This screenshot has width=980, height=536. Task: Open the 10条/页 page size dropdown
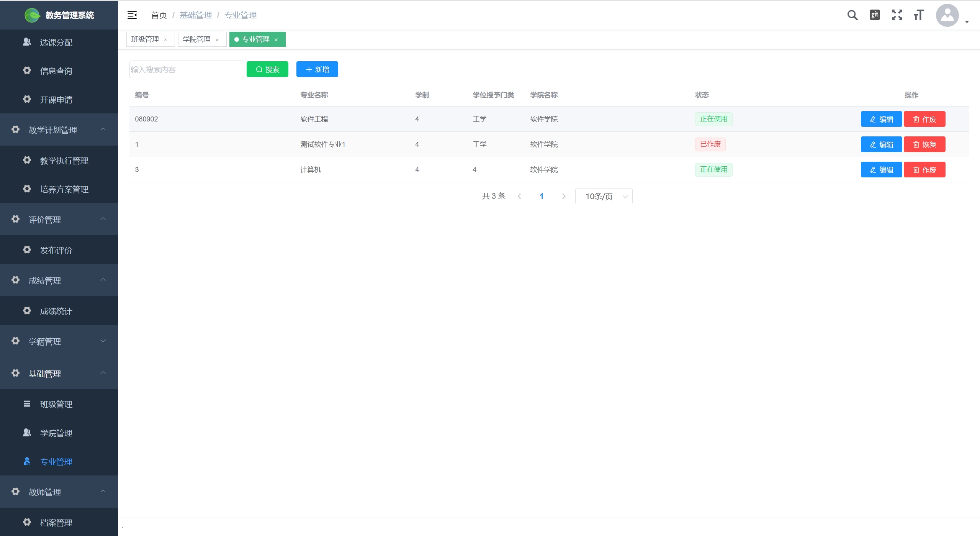pos(604,196)
